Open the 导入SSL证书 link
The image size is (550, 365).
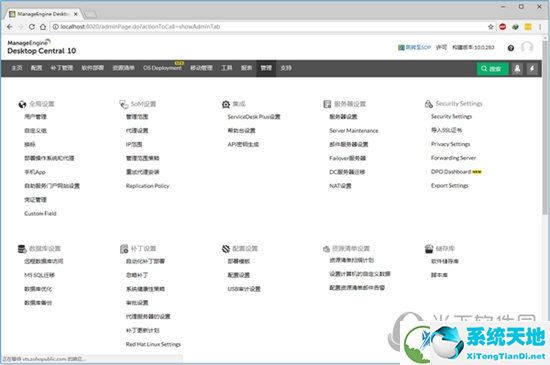446,130
